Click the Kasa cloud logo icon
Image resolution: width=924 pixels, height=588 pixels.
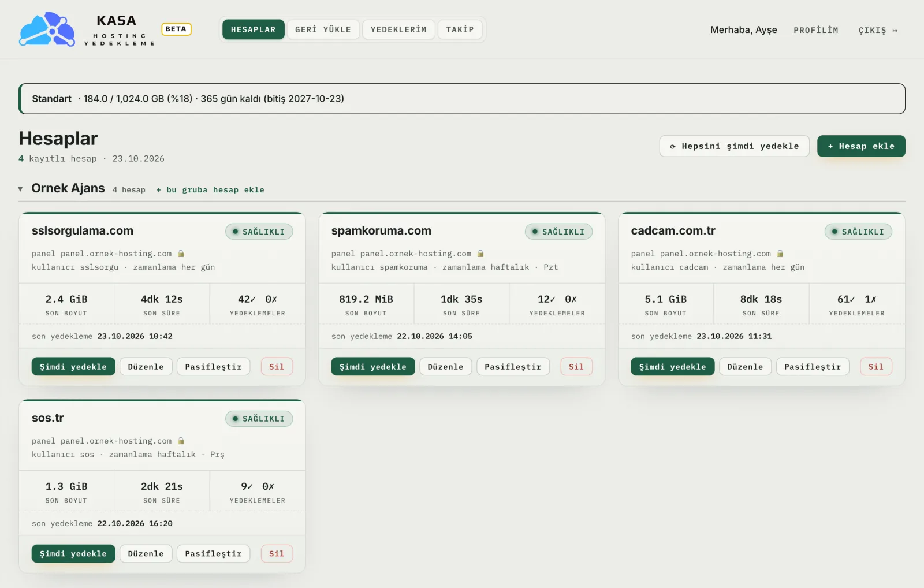47,29
